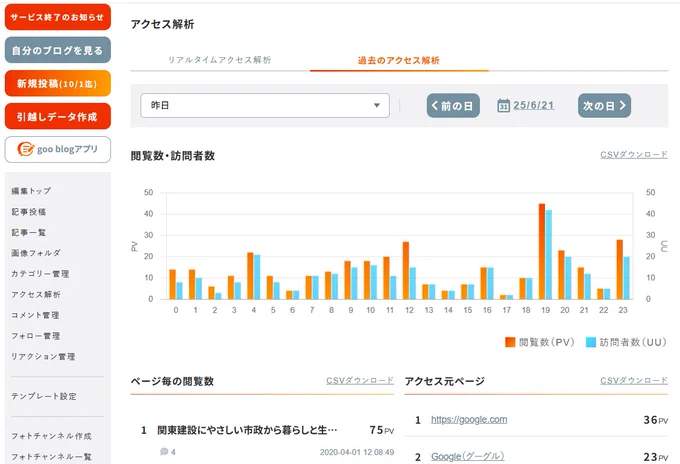The width and height of the screenshot is (680, 464).
Task: Open the 昨日 period dropdown
Action: click(x=265, y=105)
